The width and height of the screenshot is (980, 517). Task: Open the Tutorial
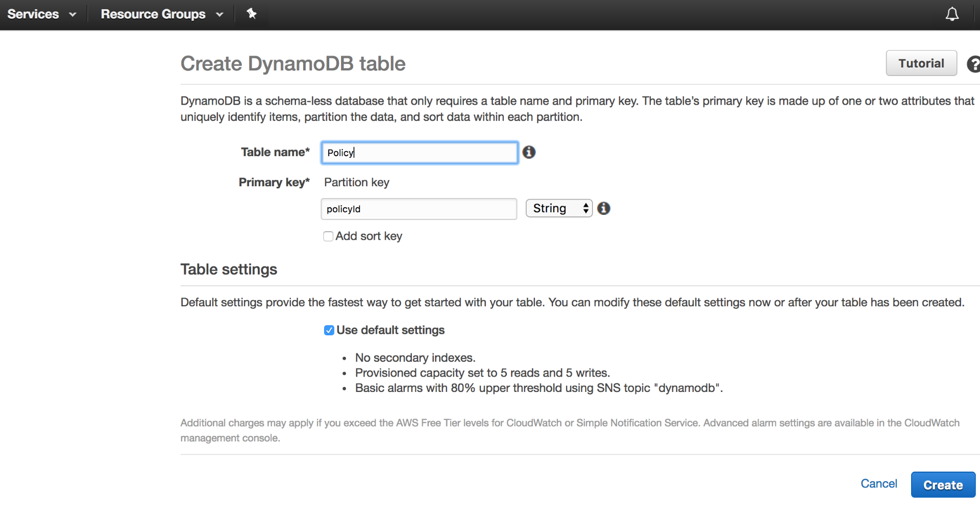921,63
